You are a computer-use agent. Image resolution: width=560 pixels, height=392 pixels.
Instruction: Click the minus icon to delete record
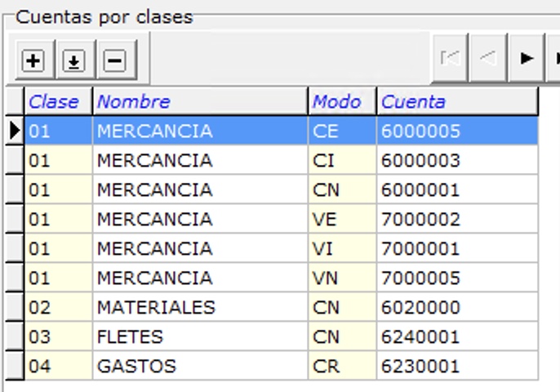click(114, 60)
